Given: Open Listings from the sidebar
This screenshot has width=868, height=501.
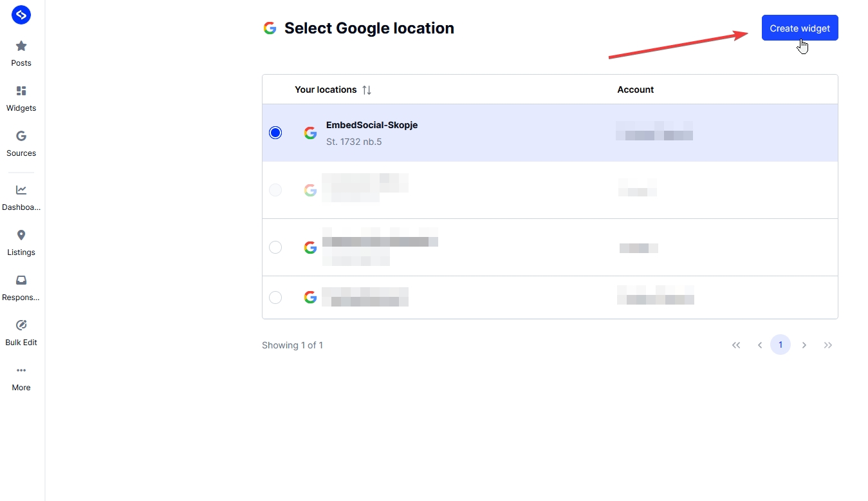Looking at the screenshot, I should tap(21, 243).
